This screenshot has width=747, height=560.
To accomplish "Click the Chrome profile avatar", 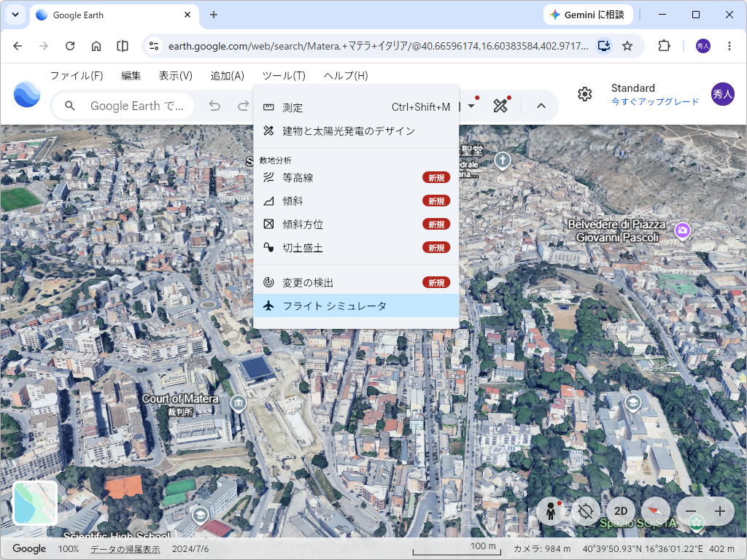I will tap(703, 46).
